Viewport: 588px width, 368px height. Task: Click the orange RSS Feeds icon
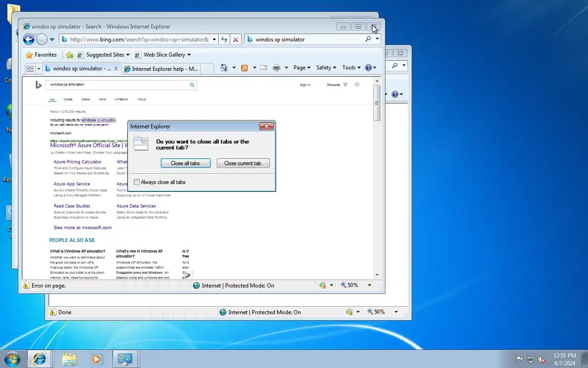pos(244,68)
